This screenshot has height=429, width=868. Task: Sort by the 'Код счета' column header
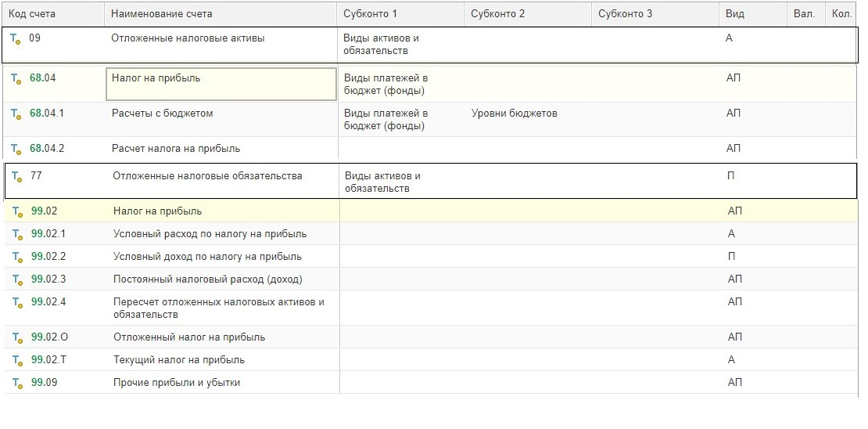point(32,14)
